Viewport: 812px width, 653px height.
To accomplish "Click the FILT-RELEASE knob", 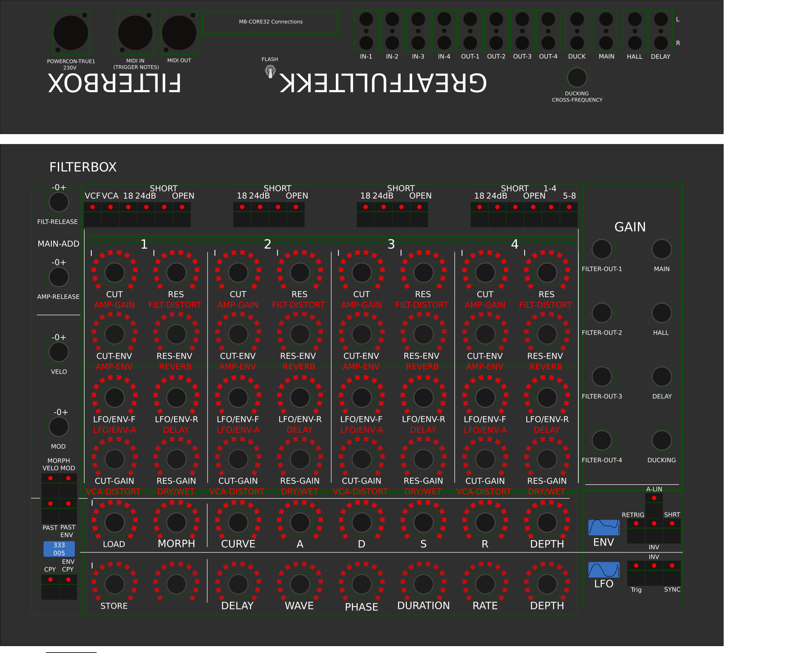I will [59, 202].
